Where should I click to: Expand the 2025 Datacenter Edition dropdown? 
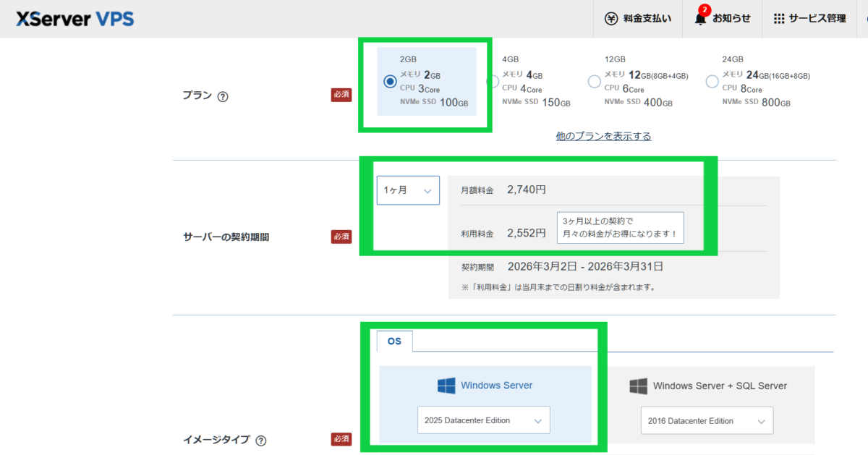coord(483,420)
